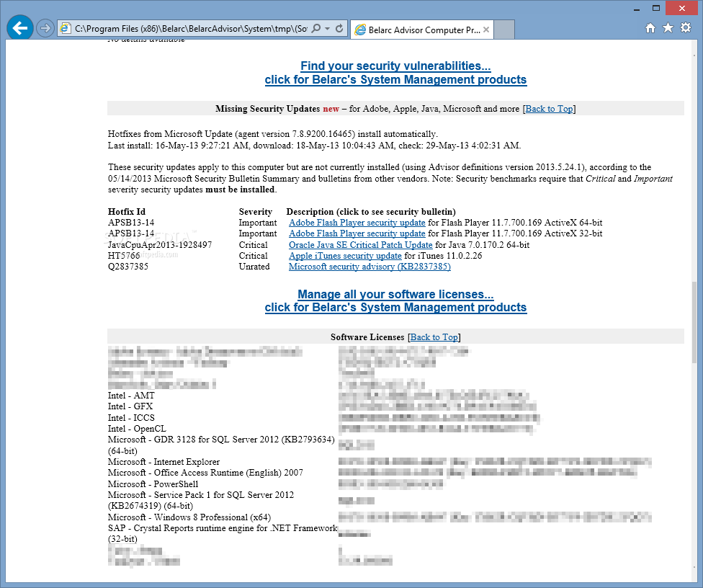Image resolution: width=703 pixels, height=588 pixels.
Task: Click 'Microsoft - PowerShell' license row
Action: coord(153,484)
